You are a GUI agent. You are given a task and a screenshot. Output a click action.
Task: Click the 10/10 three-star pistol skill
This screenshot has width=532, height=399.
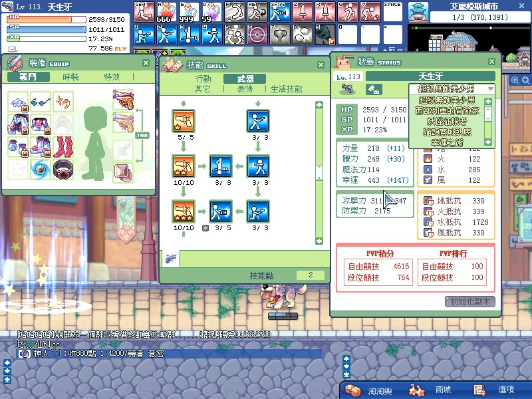[x=184, y=211]
